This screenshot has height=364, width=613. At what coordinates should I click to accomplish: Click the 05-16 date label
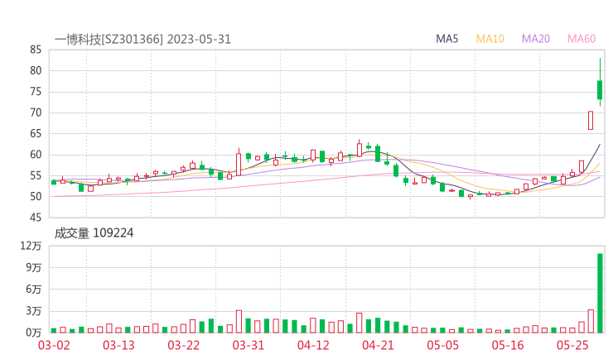508,346
